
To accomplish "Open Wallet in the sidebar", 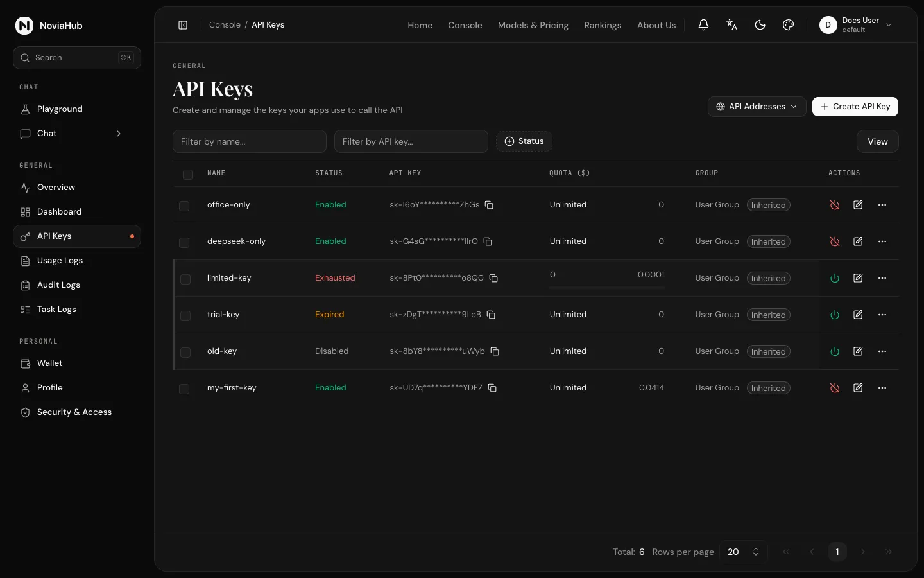I will click(77, 363).
